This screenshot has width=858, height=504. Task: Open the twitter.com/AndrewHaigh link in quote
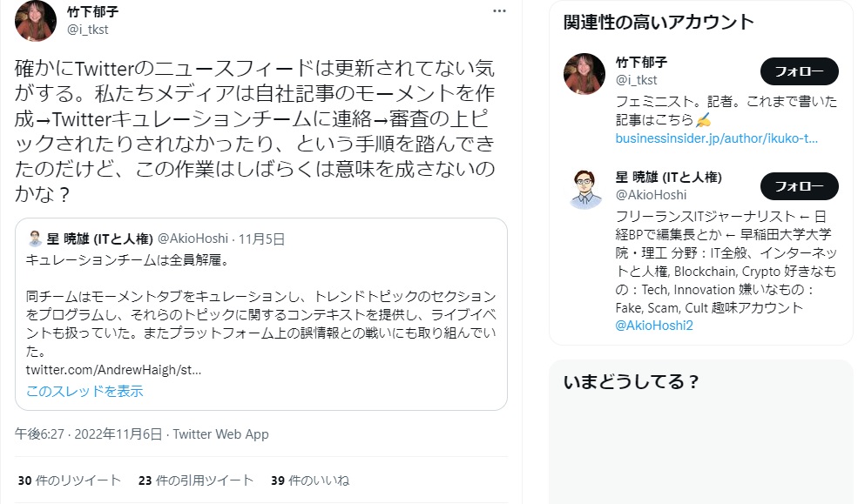(113, 370)
